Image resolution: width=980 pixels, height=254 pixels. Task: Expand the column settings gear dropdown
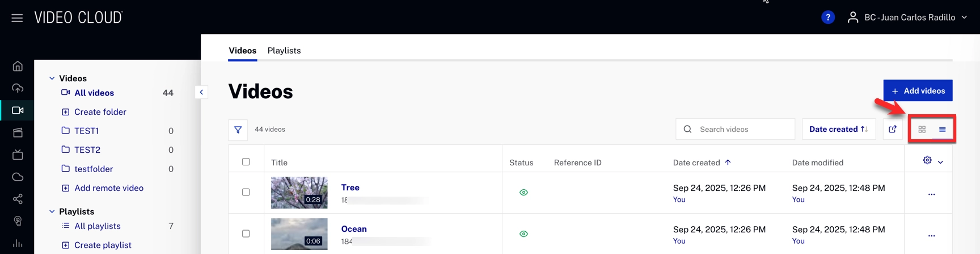[932, 161]
